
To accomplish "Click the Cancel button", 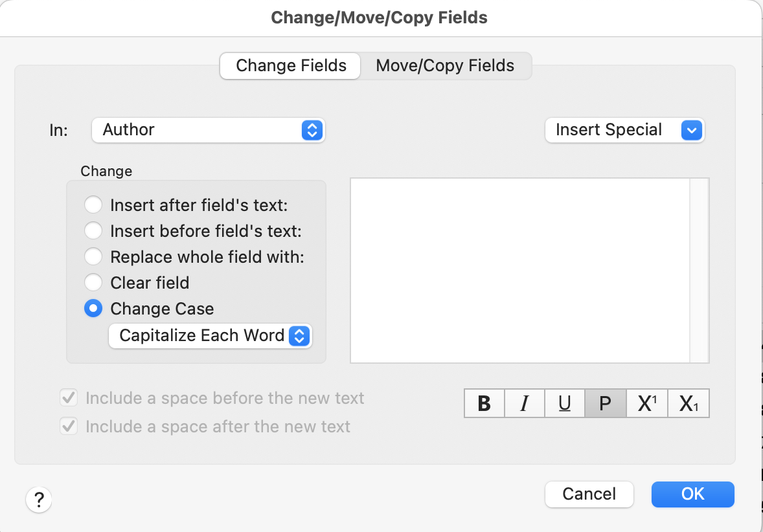I will pos(589,494).
